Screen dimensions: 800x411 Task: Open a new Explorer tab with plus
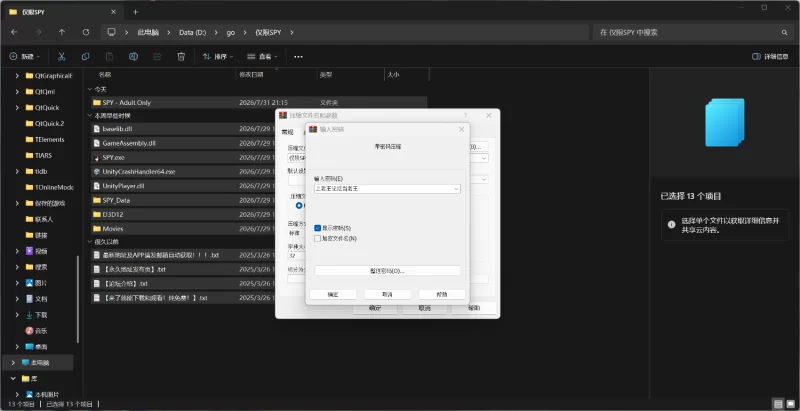click(135, 12)
